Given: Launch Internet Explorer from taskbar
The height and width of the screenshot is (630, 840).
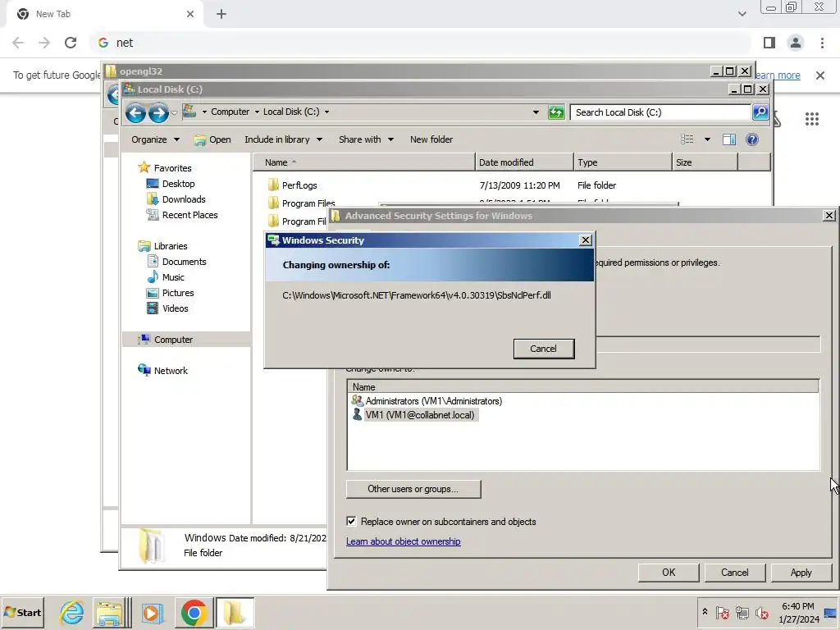Looking at the screenshot, I should [72, 612].
